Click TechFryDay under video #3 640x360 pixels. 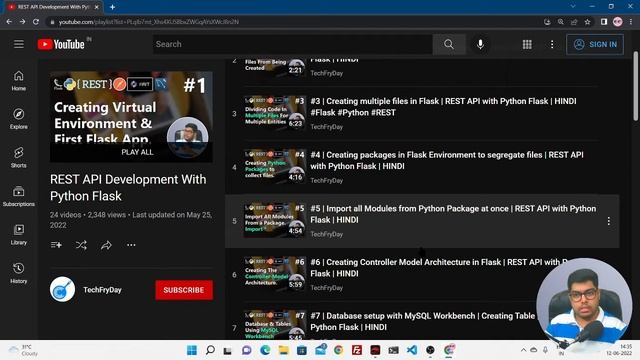point(327,127)
